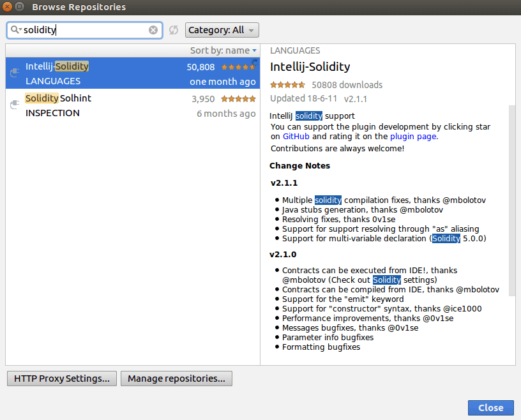Open the plugin page link

[x=413, y=137]
